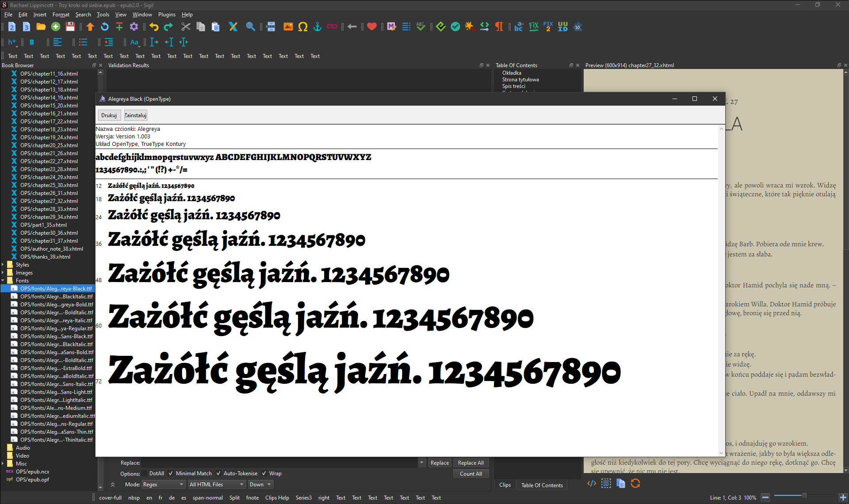Screen dimensions: 849x504
Task: Uncheck the Minimal Match option
Action: click(171, 473)
